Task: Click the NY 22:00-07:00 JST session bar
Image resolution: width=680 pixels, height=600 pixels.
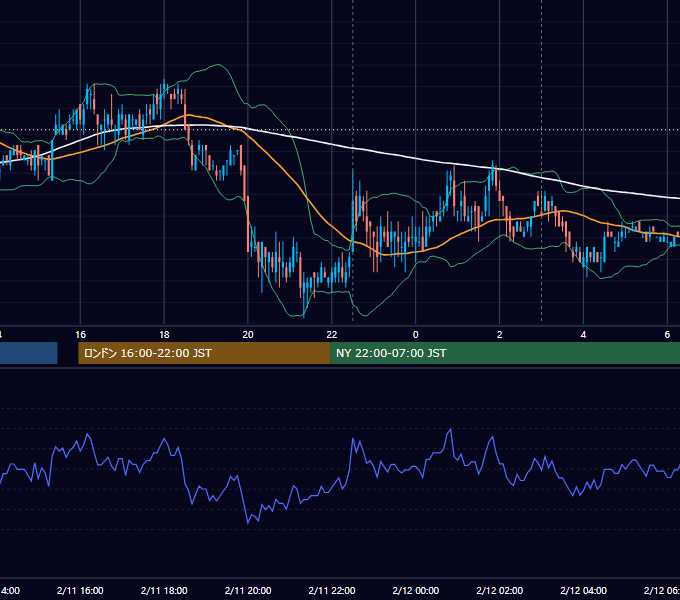Action: coord(505,353)
